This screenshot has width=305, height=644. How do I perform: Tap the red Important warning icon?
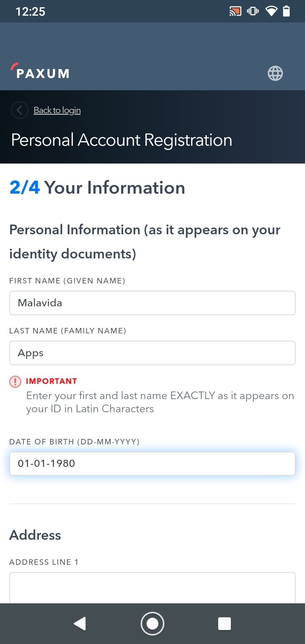point(15,382)
